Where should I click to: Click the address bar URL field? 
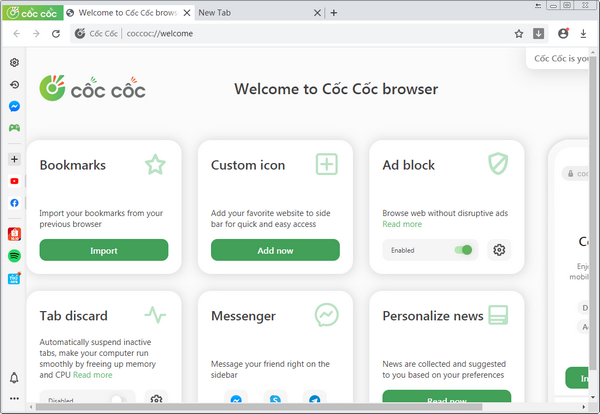(300, 33)
